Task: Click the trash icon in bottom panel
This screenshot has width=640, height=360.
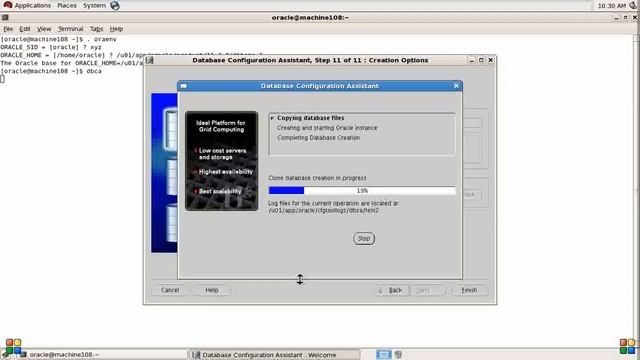Action: click(398, 354)
